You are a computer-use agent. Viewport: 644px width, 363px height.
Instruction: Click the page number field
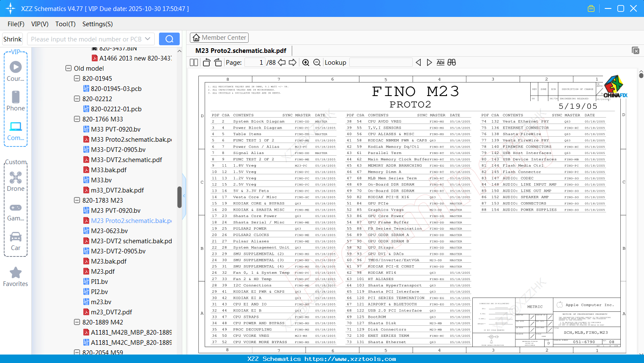tap(255, 63)
